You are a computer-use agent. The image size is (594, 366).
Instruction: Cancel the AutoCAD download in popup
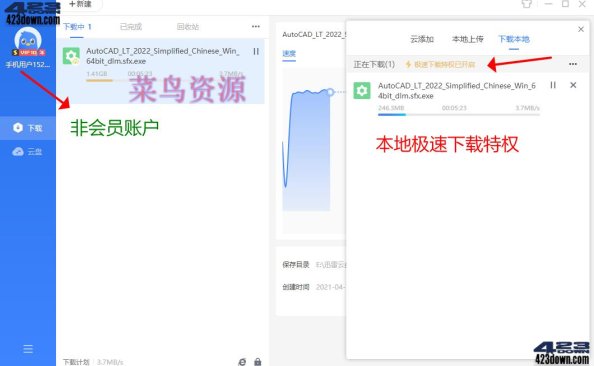573,85
